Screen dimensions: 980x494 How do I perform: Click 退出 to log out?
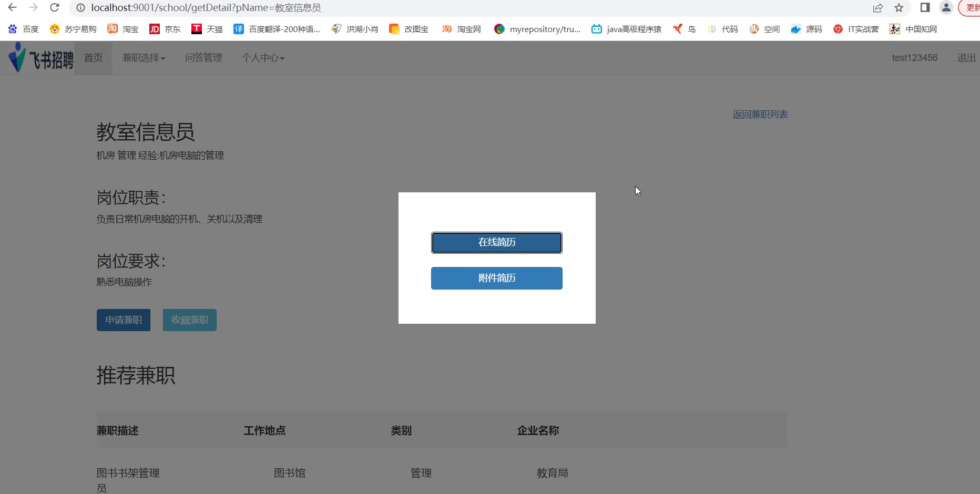[x=966, y=58]
